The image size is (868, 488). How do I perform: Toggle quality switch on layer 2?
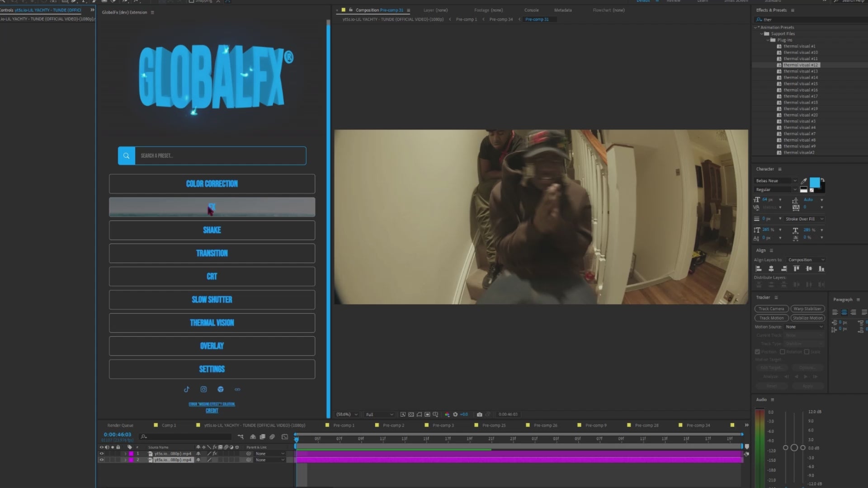[x=209, y=460]
